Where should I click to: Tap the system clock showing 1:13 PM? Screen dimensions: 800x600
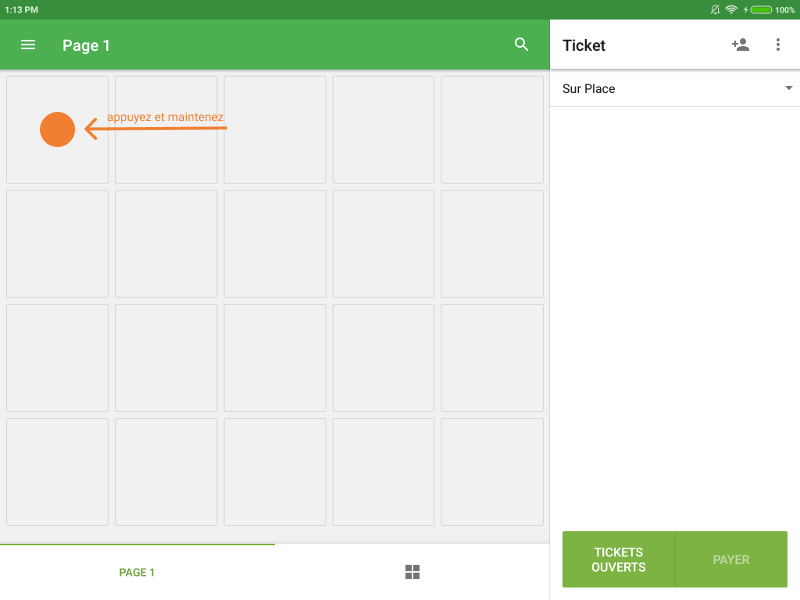[21, 9]
